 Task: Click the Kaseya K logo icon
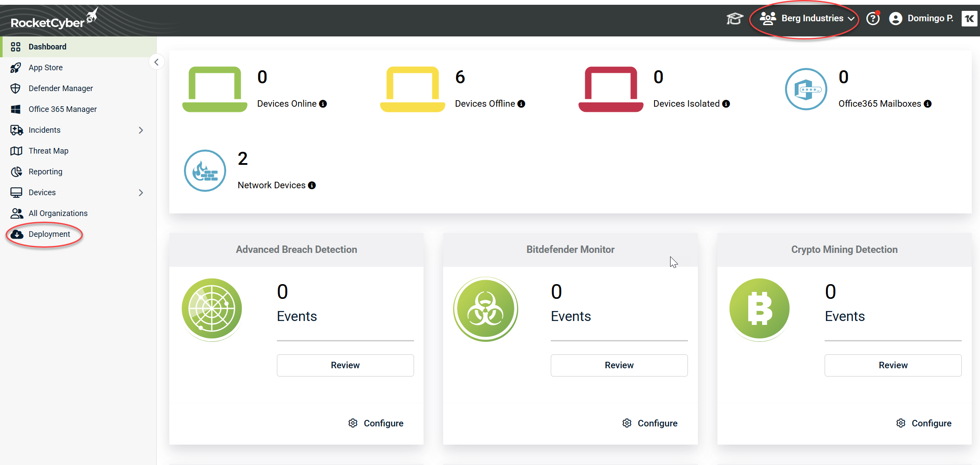(969, 19)
